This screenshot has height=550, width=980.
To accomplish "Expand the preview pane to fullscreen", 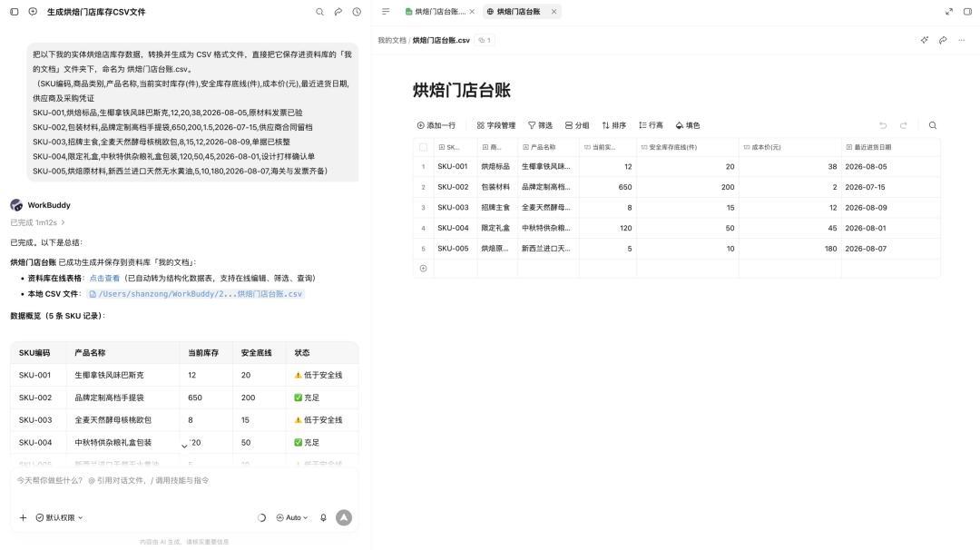I will click(949, 11).
